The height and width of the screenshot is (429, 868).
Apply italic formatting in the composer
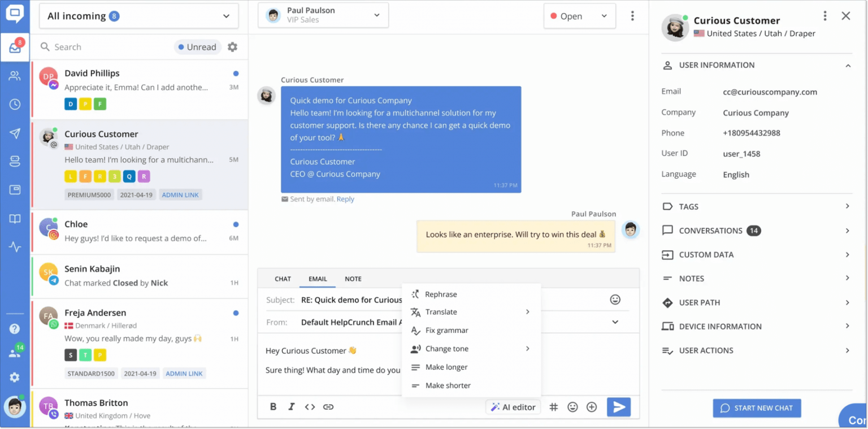[291, 406]
